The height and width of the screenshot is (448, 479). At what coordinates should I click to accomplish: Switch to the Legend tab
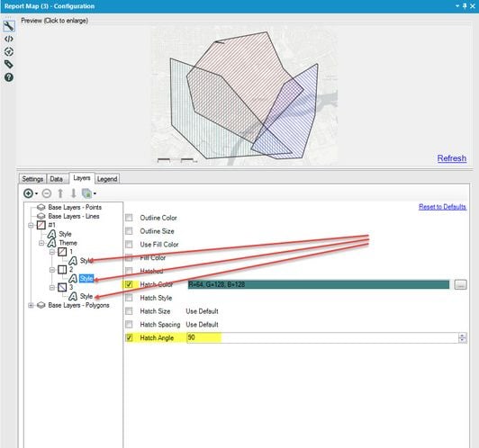point(107,179)
